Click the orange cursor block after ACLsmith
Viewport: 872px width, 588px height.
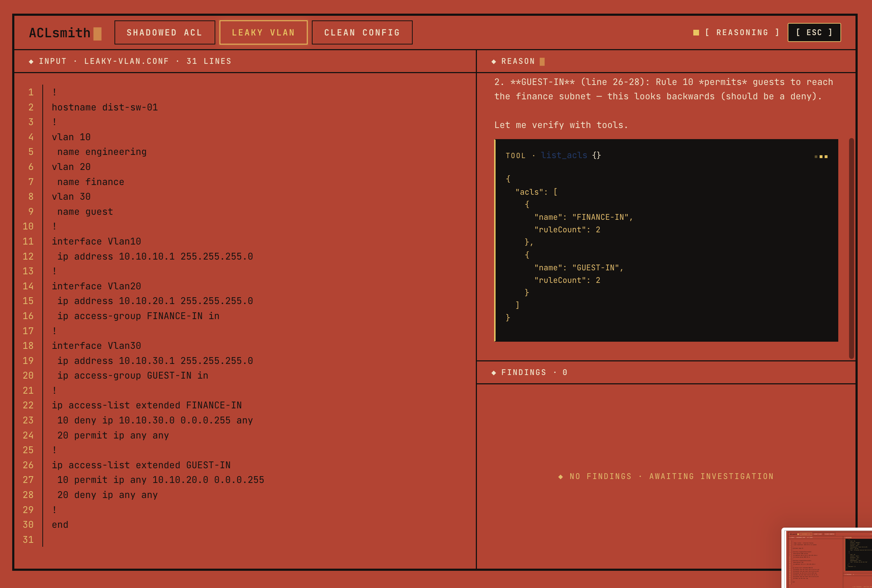[97, 33]
